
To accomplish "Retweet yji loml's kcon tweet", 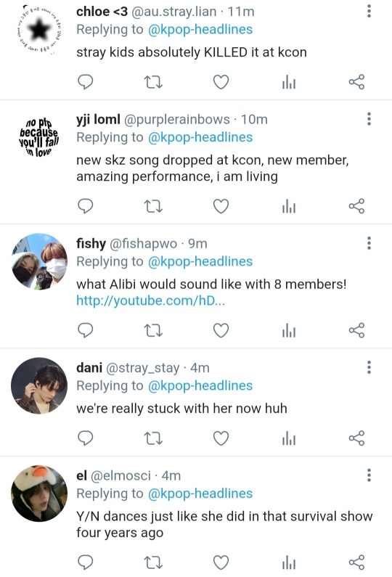I will point(153,206).
